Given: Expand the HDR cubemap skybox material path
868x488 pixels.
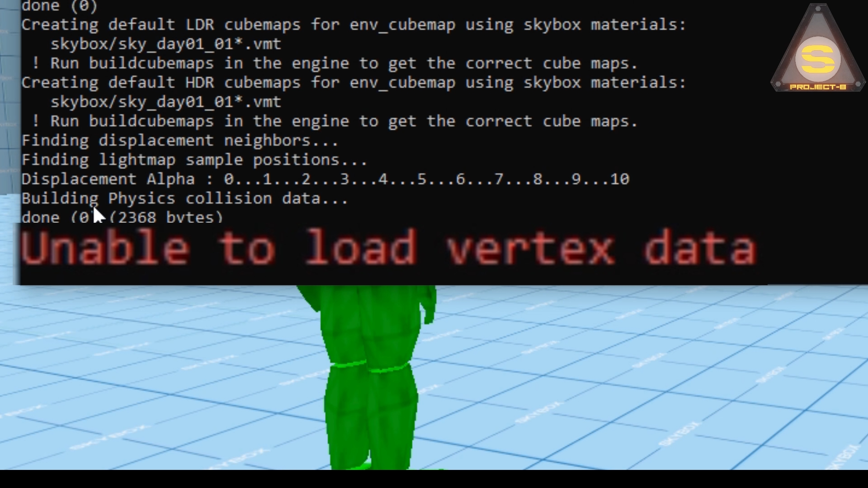Looking at the screenshot, I should click(x=165, y=101).
